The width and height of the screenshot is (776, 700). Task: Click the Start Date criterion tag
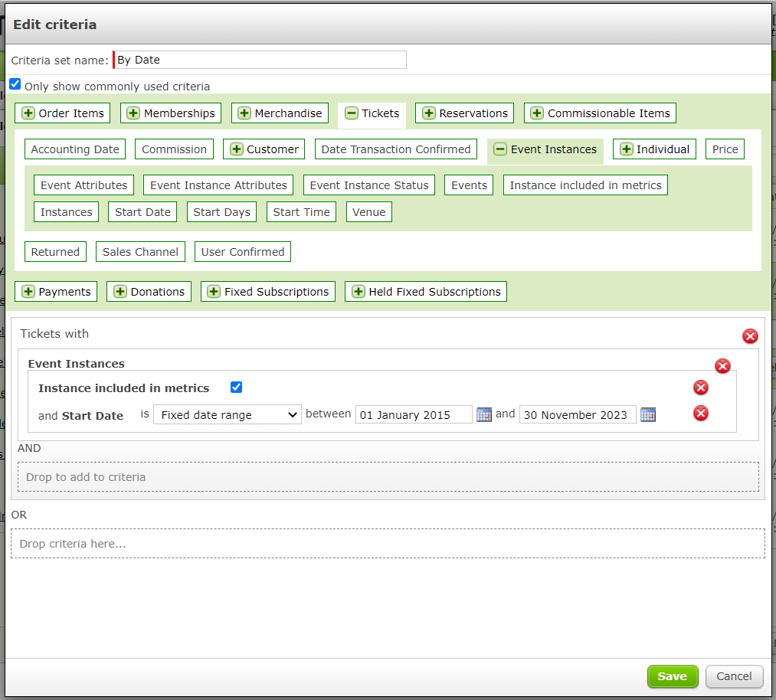pyautogui.click(x=142, y=211)
